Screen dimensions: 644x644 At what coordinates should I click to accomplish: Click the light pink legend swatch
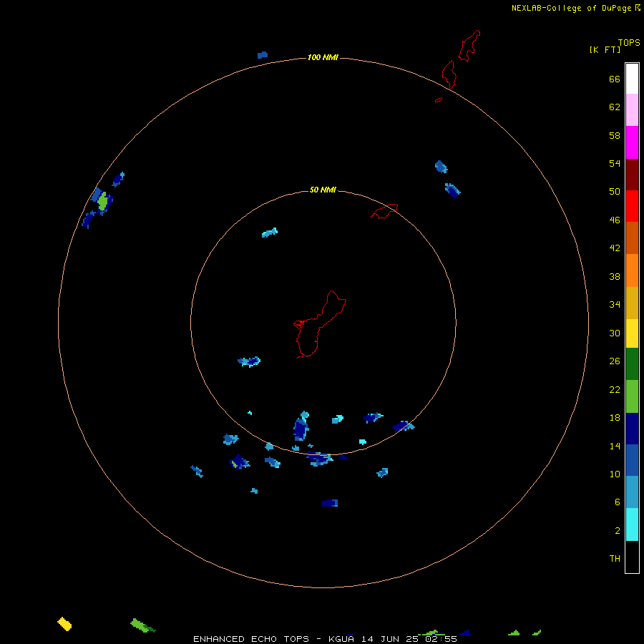[x=632, y=109]
